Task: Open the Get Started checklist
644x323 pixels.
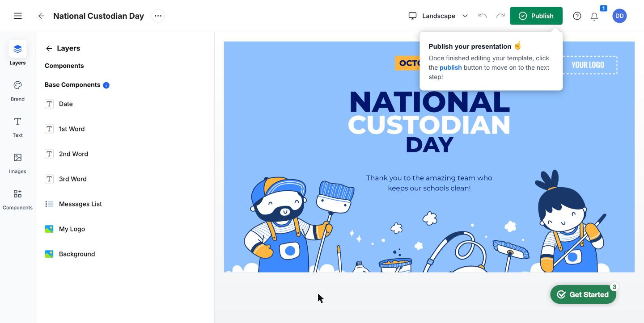Action: pyautogui.click(x=583, y=294)
